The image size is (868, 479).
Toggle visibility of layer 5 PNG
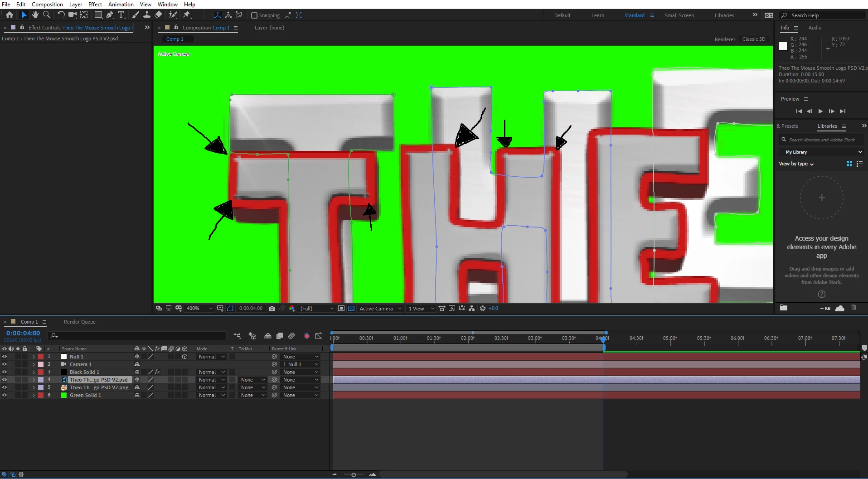coord(5,387)
